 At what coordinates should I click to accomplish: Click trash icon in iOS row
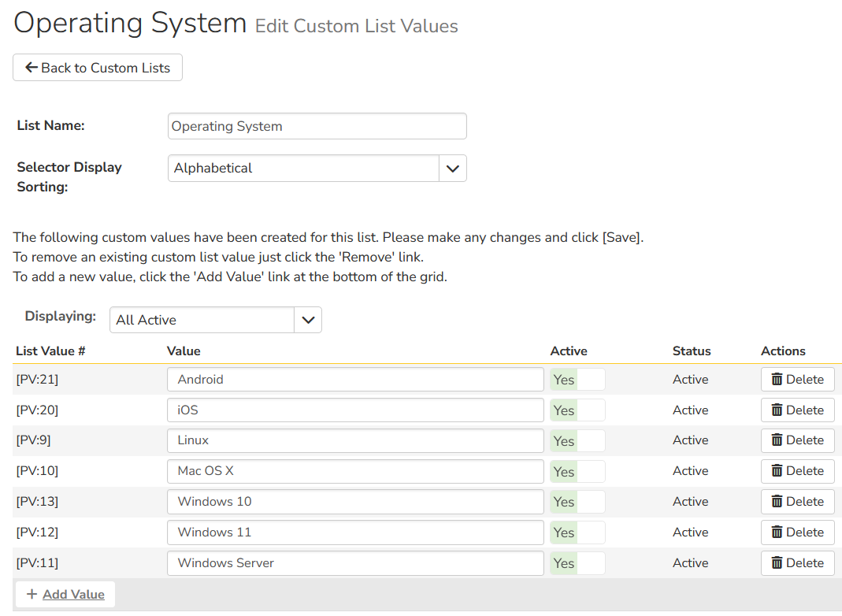(x=777, y=410)
